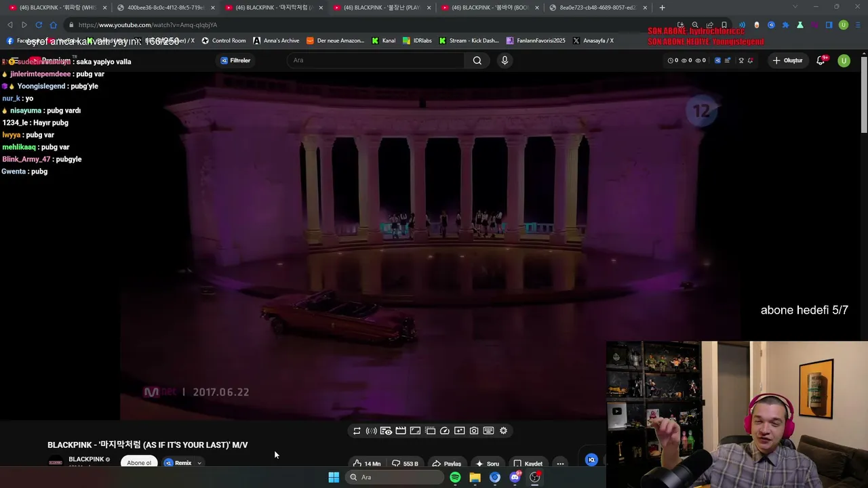Open the Windows Start button

coord(334,477)
